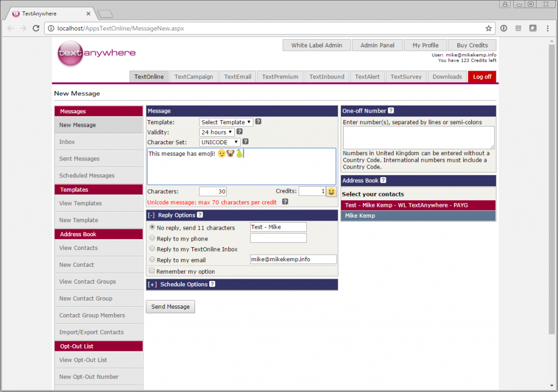
Task: Switch to the TextCampaign tab
Action: point(193,77)
